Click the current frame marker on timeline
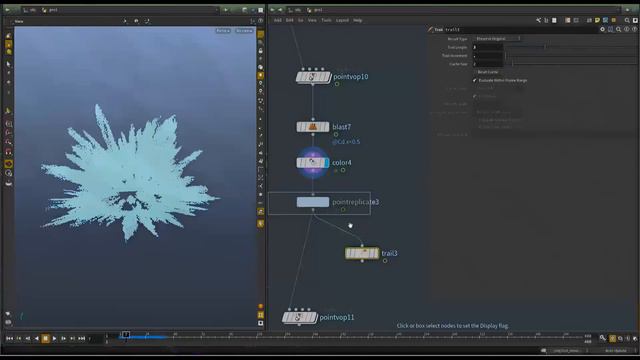Image resolution: width=640 pixels, height=360 pixels. (126, 335)
